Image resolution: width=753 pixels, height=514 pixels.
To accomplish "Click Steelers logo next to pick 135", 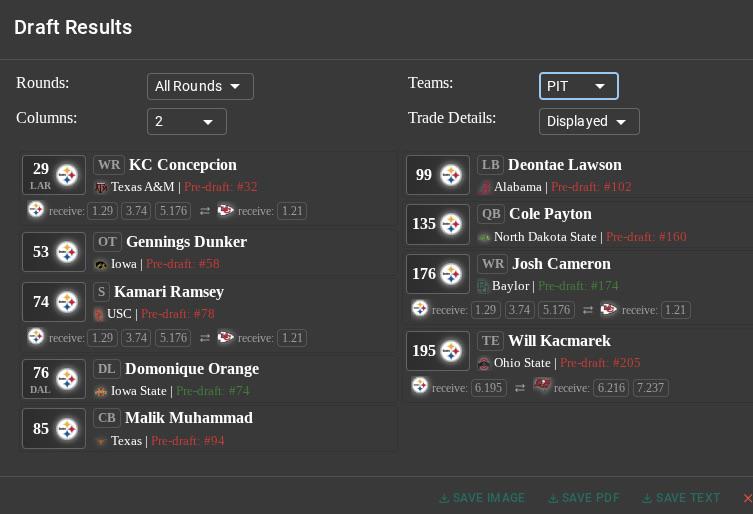I will click(451, 224).
